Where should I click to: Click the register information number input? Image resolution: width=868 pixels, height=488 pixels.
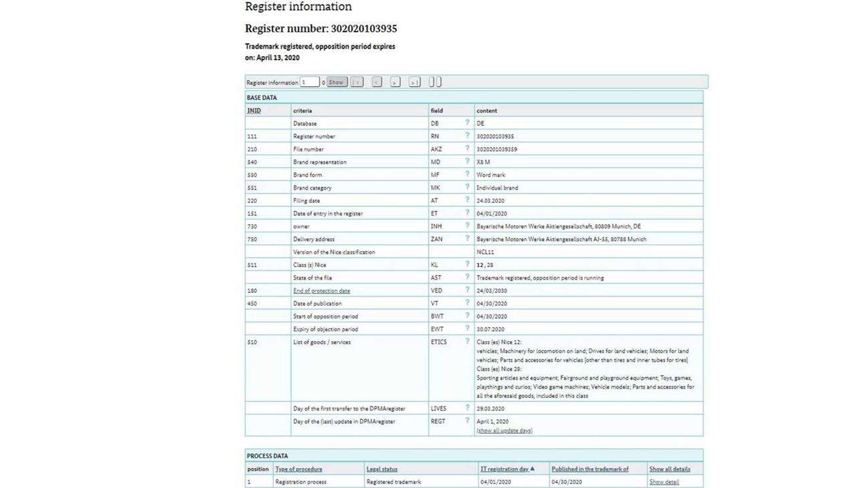[310, 82]
